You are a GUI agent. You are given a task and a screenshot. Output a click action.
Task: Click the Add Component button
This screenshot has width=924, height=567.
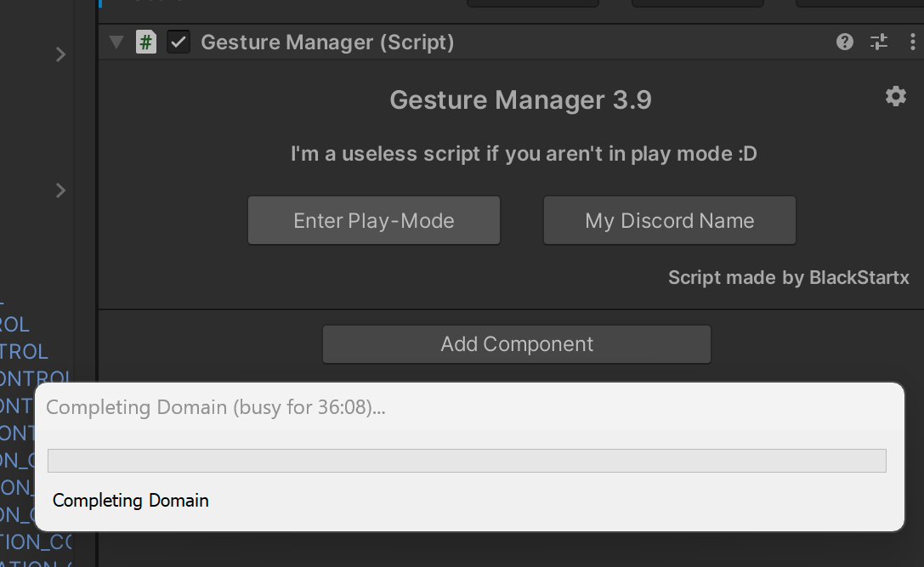pyautogui.click(x=516, y=344)
